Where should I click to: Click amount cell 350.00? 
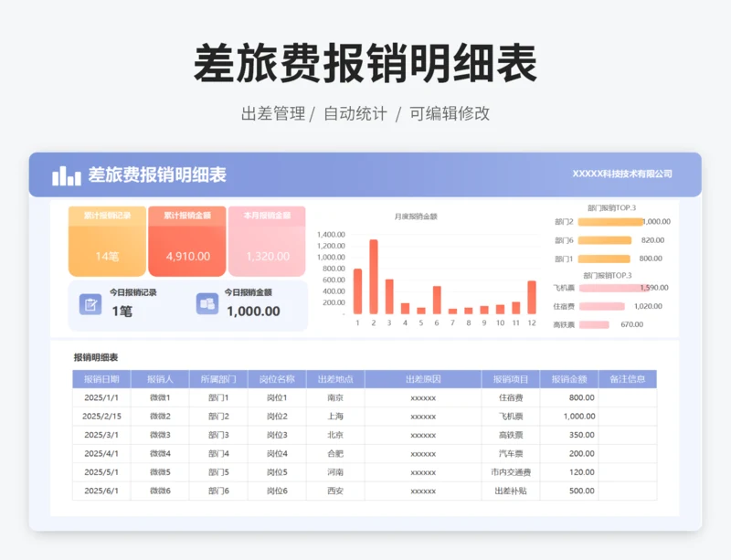(568, 435)
